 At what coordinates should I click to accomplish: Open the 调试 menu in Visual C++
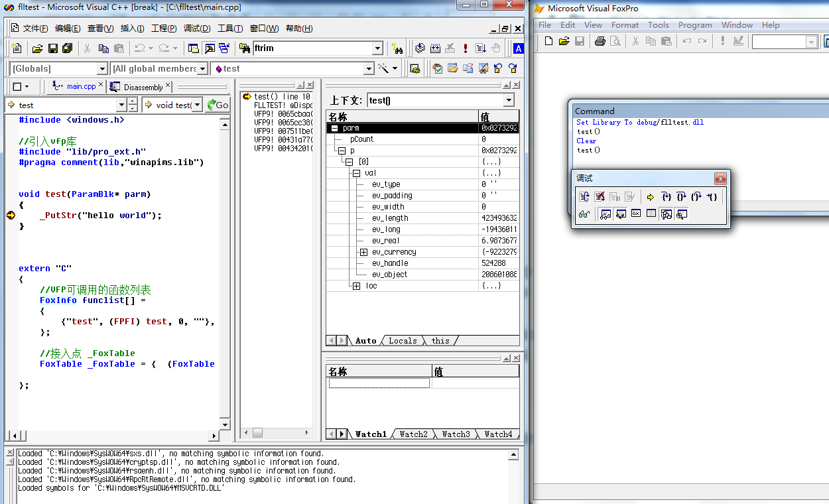coord(196,29)
